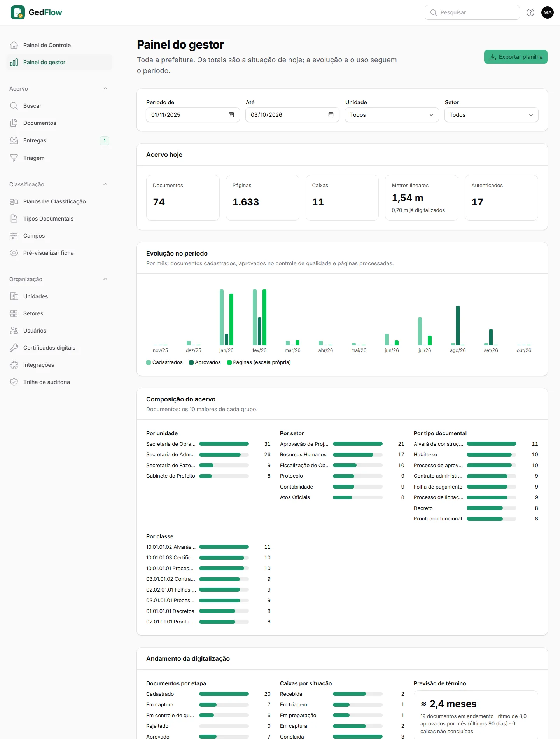Viewport: 560px width, 739px height.
Task: Click the GedFlow logo icon
Action: point(18,12)
